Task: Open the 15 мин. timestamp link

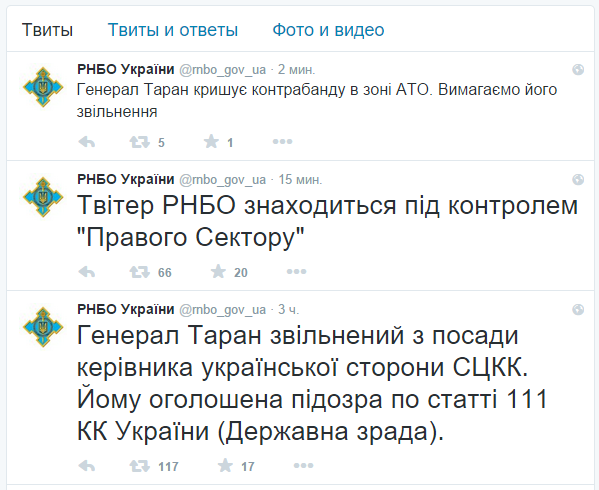Action: (x=300, y=180)
